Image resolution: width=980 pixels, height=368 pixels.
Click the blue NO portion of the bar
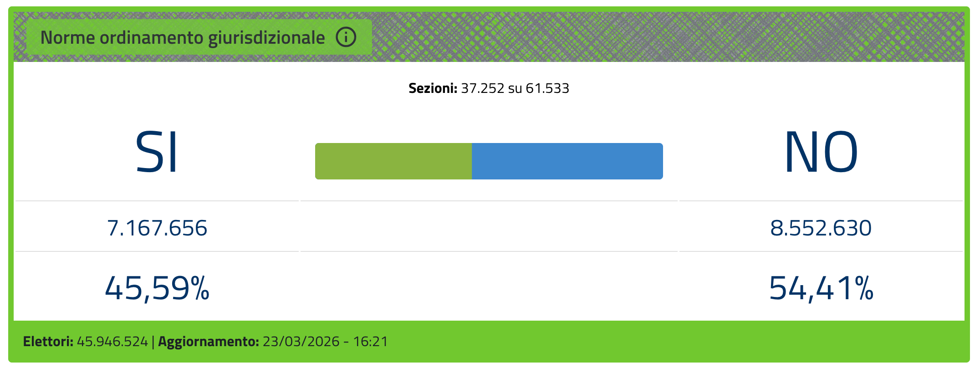[x=567, y=161]
